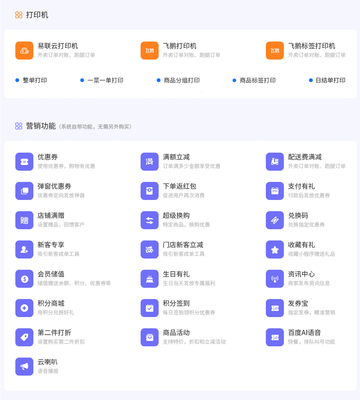Click the 新客专享 label
This screenshot has width=360, height=400.
[51, 245]
